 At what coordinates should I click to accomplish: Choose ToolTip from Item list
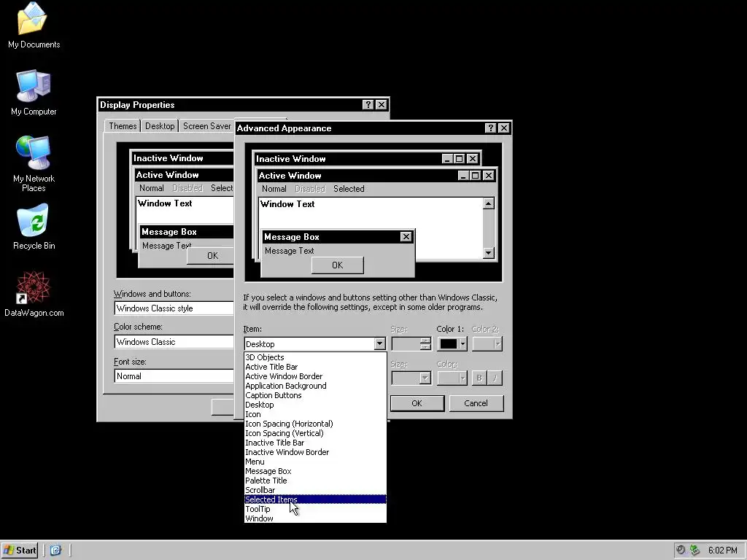[315, 509]
